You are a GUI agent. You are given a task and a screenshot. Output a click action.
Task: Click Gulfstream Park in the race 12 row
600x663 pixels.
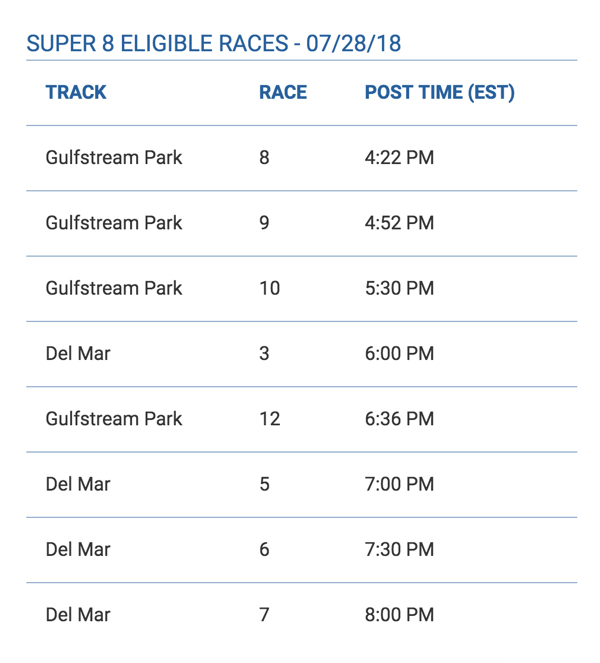(x=114, y=419)
